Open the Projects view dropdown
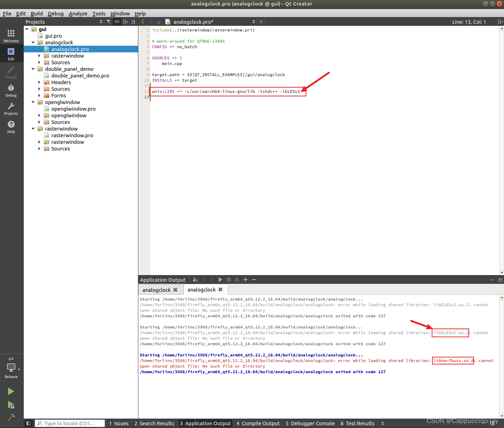 click(x=65, y=22)
